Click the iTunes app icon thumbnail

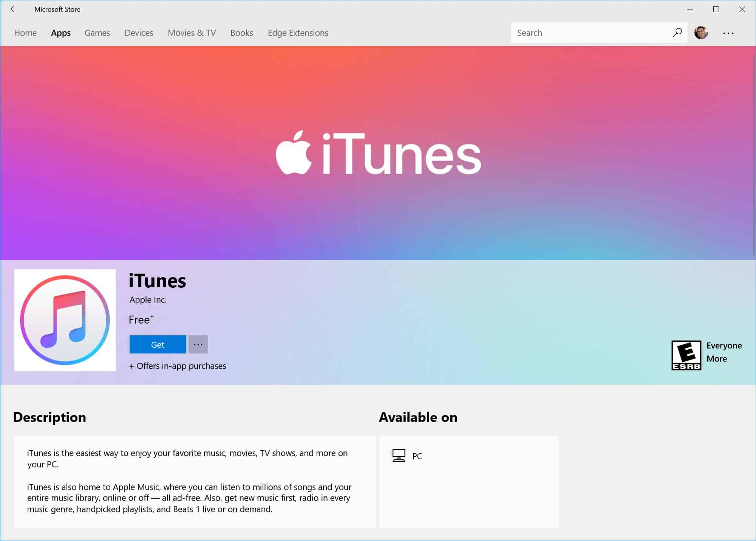click(65, 320)
